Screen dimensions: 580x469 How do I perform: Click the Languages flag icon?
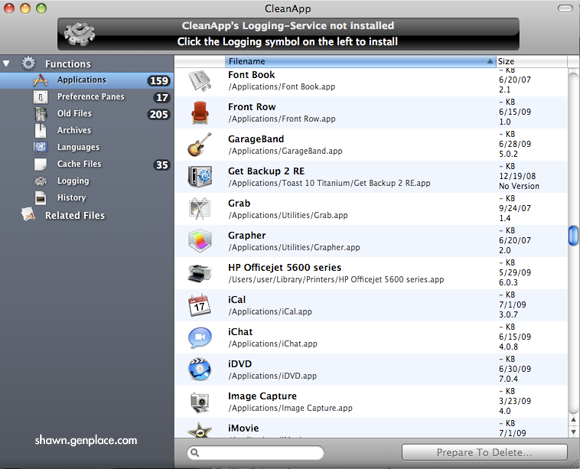click(40, 147)
